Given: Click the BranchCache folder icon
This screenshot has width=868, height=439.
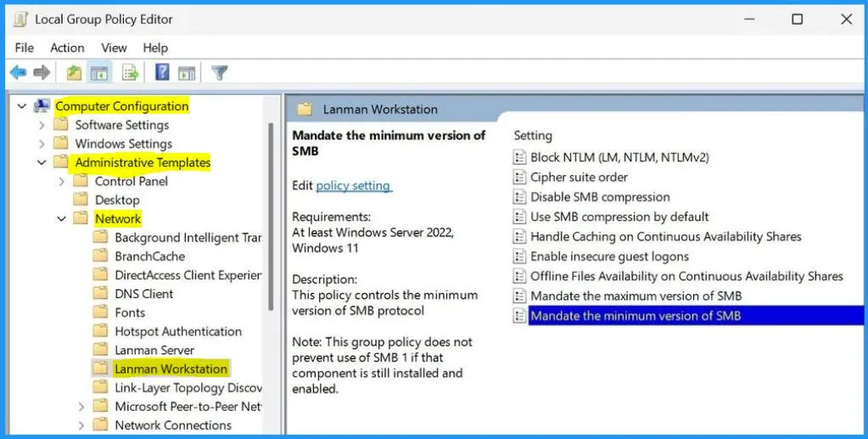Looking at the screenshot, I should point(100,256).
